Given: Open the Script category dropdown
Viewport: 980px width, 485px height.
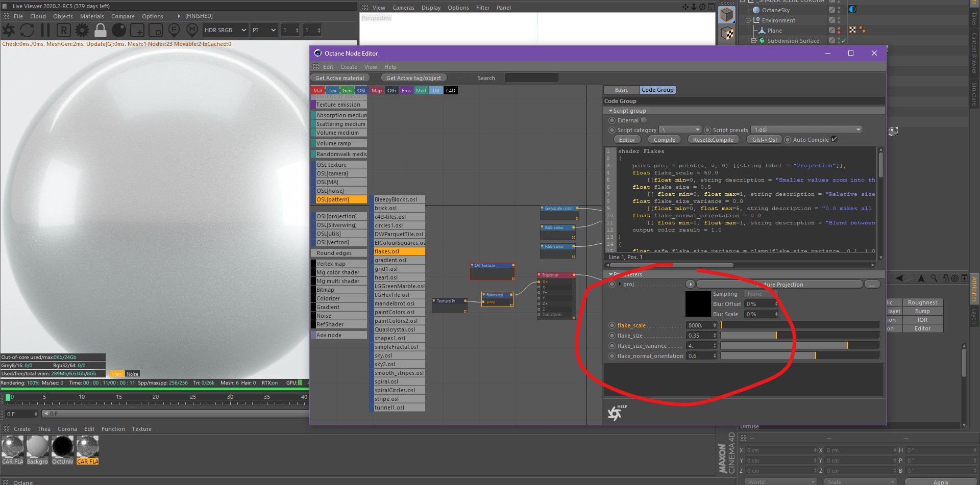Looking at the screenshot, I should pyautogui.click(x=680, y=130).
